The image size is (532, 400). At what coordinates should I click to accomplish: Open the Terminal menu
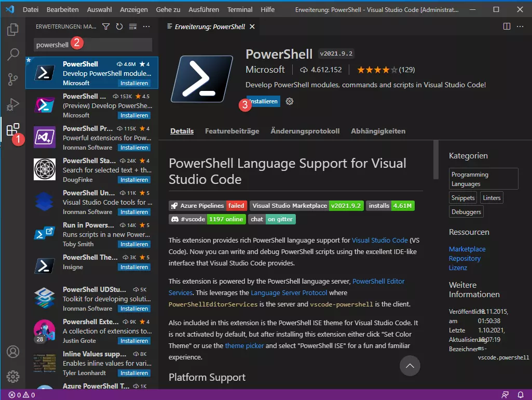pyautogui.click(x=240, y=10)
